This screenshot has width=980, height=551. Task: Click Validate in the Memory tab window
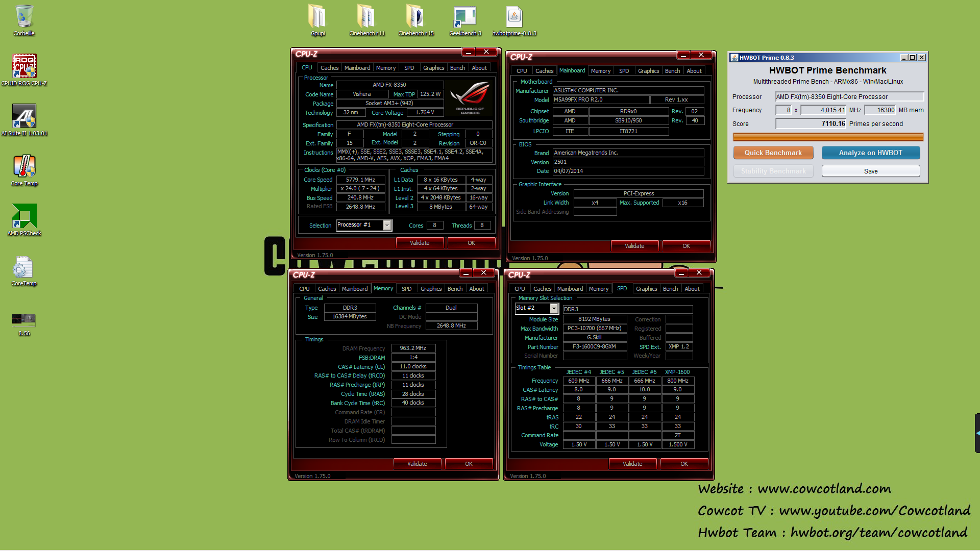click(417, 464)
